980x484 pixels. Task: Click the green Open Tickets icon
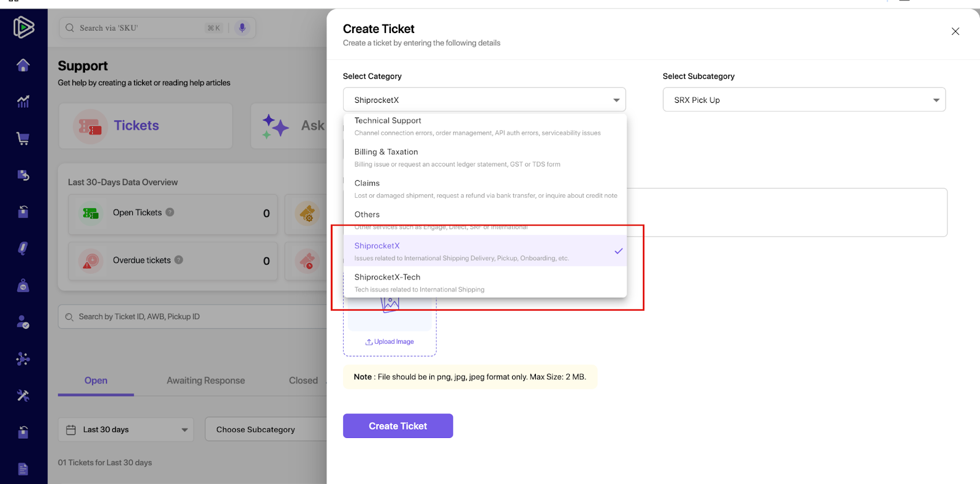click(91, 213)
